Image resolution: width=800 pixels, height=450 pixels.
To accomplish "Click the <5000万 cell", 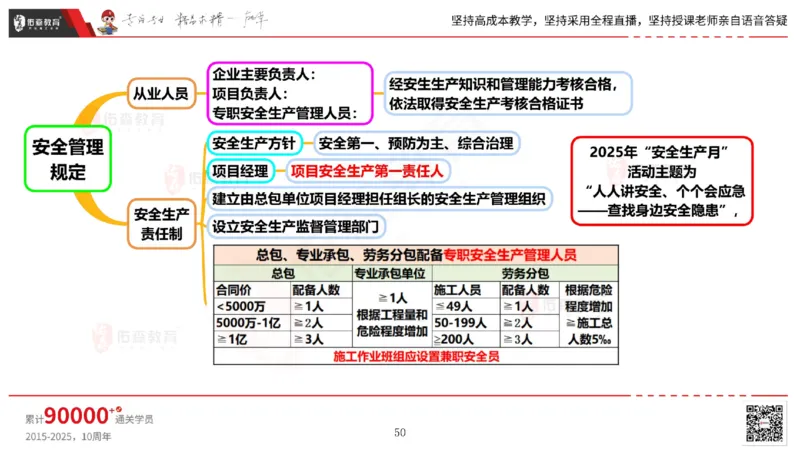I will [252, 306].
